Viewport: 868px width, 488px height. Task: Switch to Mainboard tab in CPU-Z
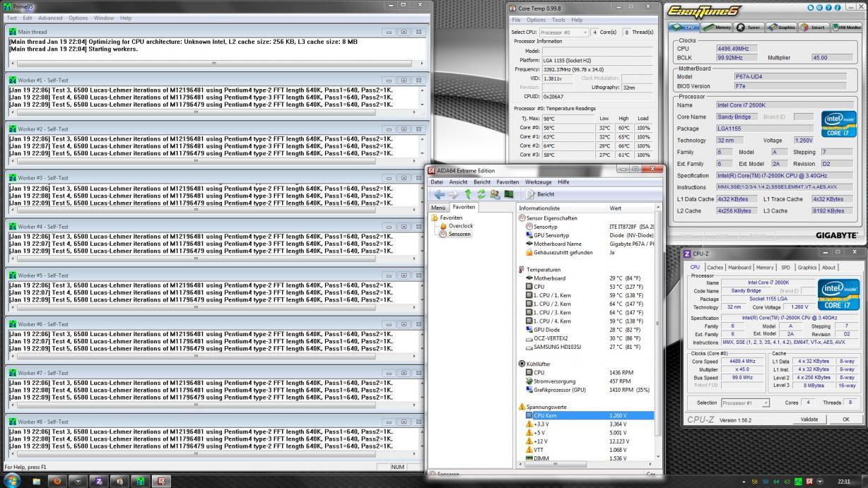tap(740, 268)
